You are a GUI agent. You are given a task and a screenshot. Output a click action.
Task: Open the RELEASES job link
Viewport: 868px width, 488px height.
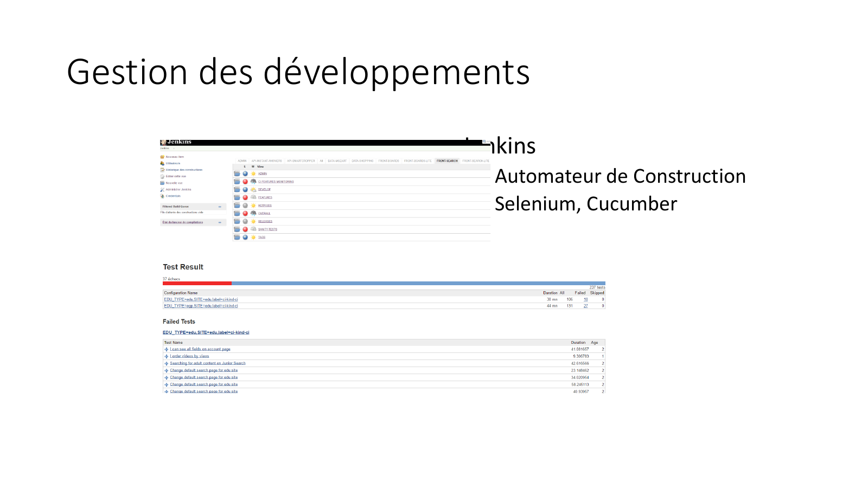pyautogui.click(x=265, y=221)
